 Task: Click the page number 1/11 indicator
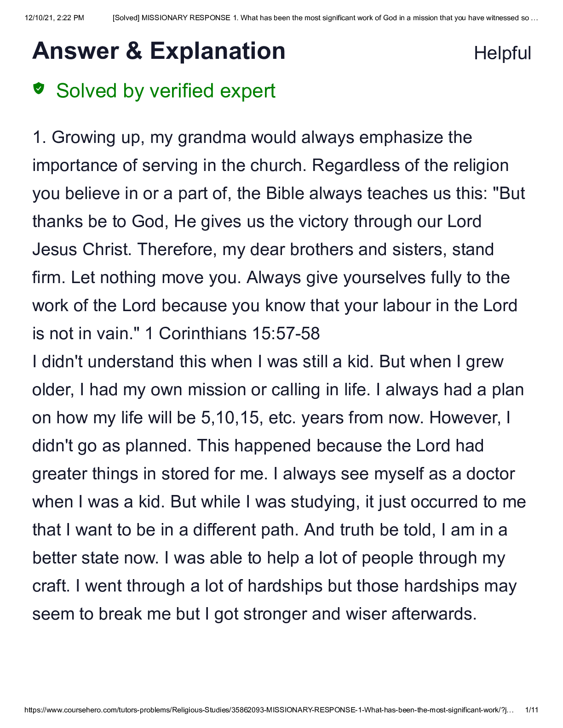pyautogui.click(x=531, y=710)
